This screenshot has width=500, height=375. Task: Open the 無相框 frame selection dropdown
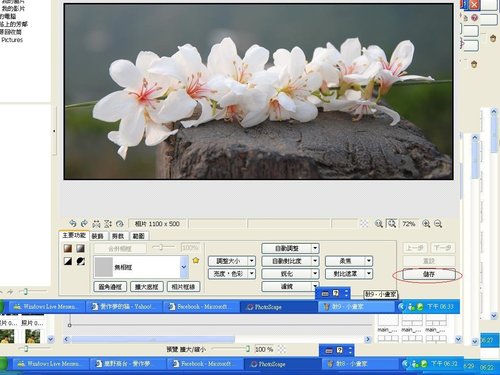click(184, 267)
